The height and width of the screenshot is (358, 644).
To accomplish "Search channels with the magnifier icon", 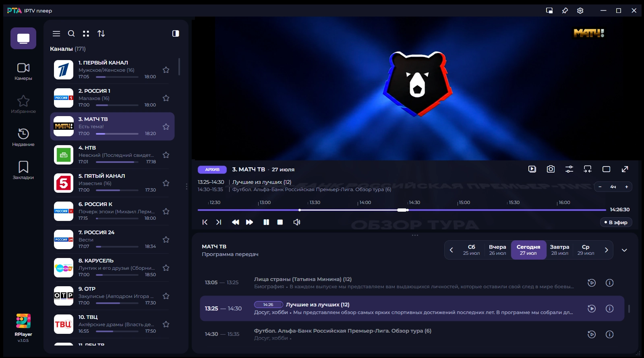I will click(71, 33).
